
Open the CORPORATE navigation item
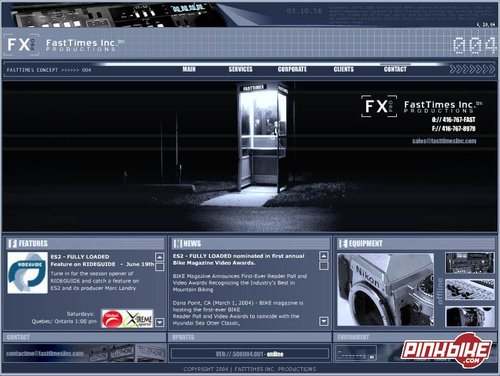[x=292, y=69]
